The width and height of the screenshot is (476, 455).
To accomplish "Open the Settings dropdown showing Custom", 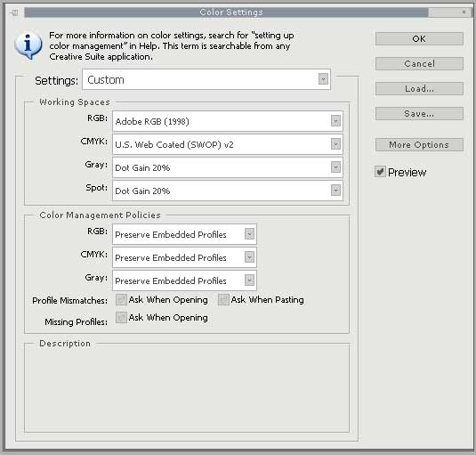I will tap(206, 79).
